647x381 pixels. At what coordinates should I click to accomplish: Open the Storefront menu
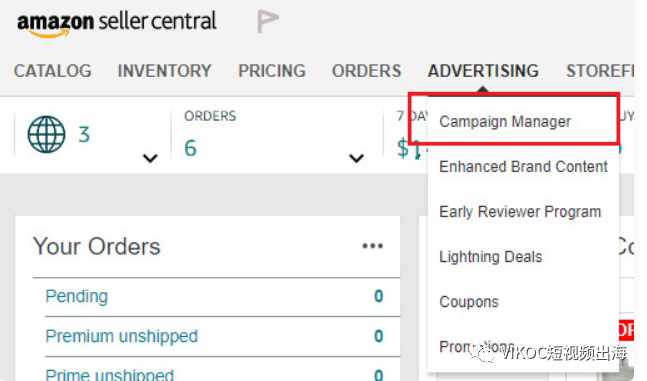click(600, 71)
